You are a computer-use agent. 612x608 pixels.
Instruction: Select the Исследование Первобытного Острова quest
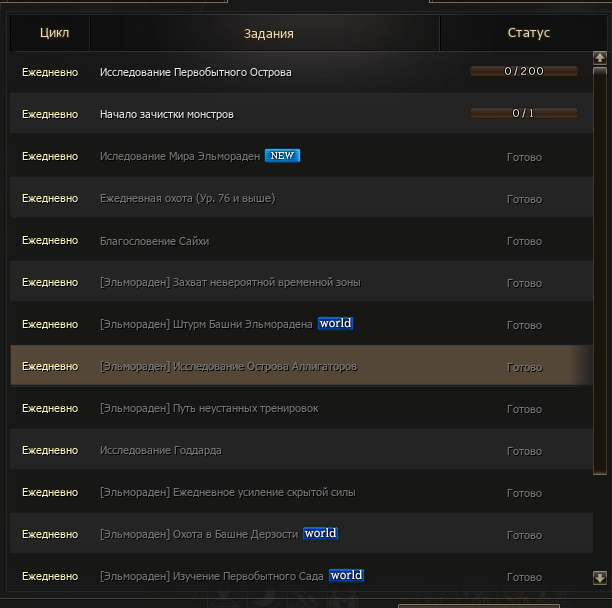tap(196, 72)
